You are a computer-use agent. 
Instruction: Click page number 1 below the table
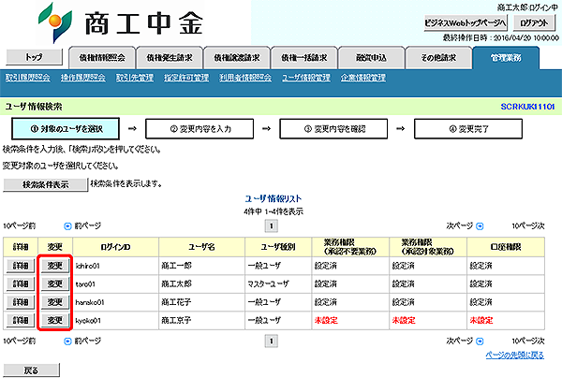272,341
